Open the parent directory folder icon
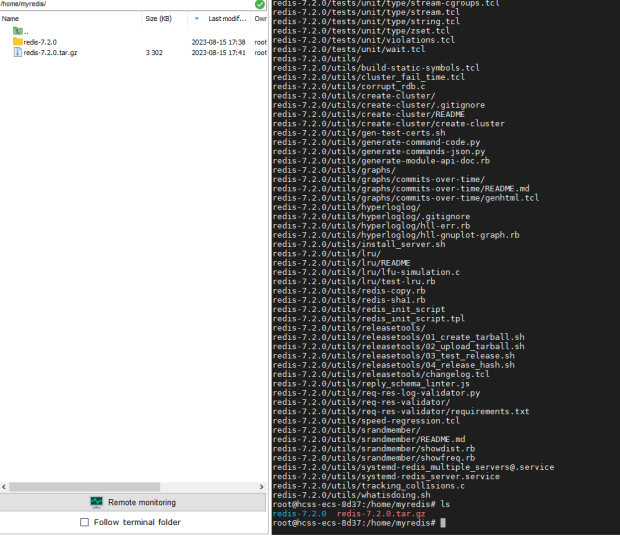 coord(17,31)
